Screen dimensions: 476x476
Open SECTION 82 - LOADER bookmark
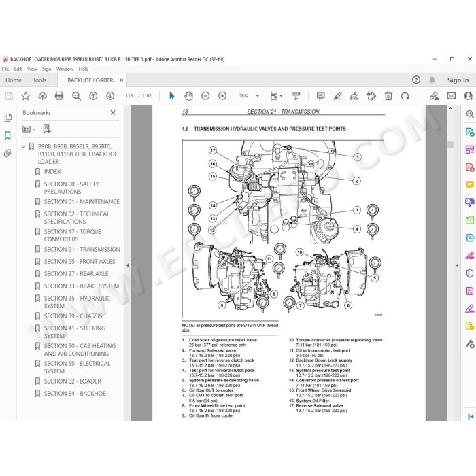click(73, 381)
